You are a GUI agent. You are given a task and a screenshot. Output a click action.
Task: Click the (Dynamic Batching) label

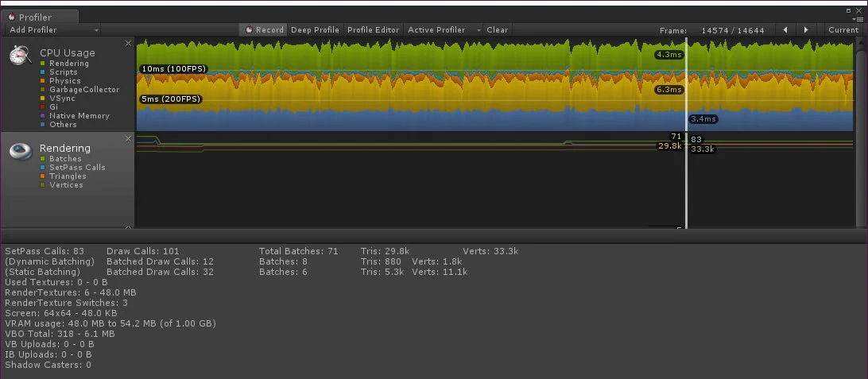[49, 261]
